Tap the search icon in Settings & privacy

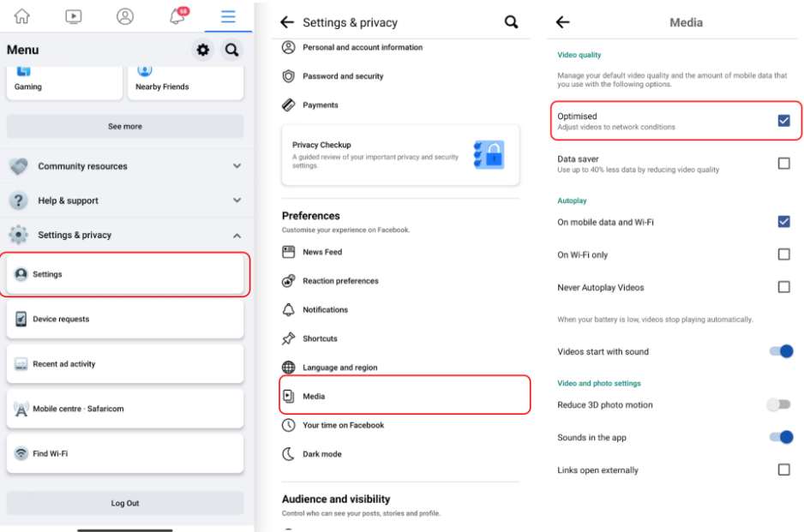512,22
